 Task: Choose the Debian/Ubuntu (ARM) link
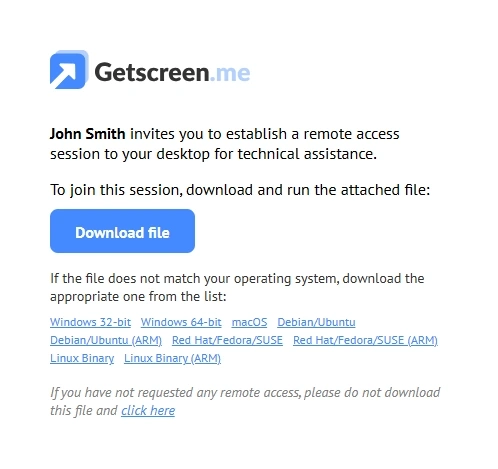click(x=106, y=340)
